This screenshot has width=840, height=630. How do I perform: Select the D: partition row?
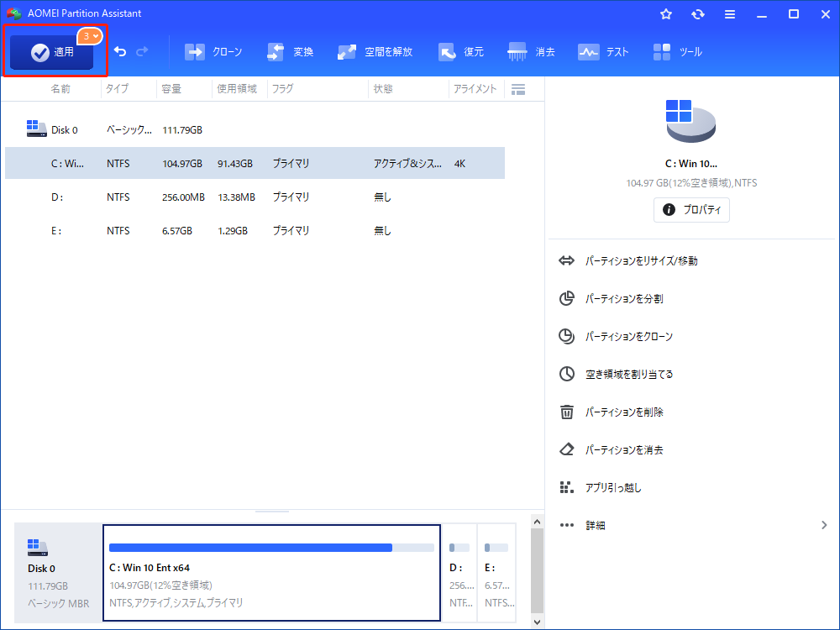click(255, 197)
